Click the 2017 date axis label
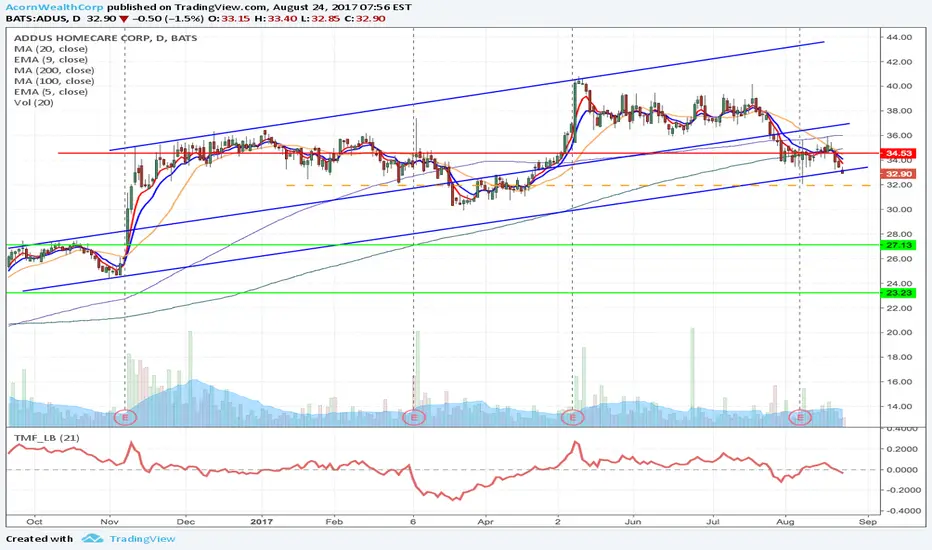The width and height of the screenshot is (932, 550). pyautogui.click(x=262, y=521)
